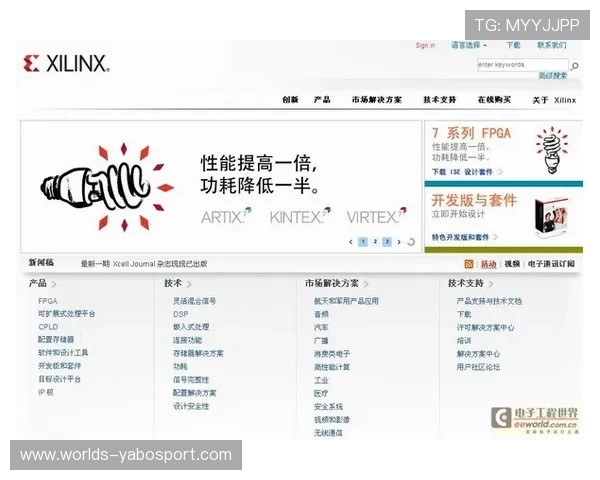The width and height of the screenshot is (600, 480).
Task: Click the 活动 link
Action: click(x=488, y=264)
